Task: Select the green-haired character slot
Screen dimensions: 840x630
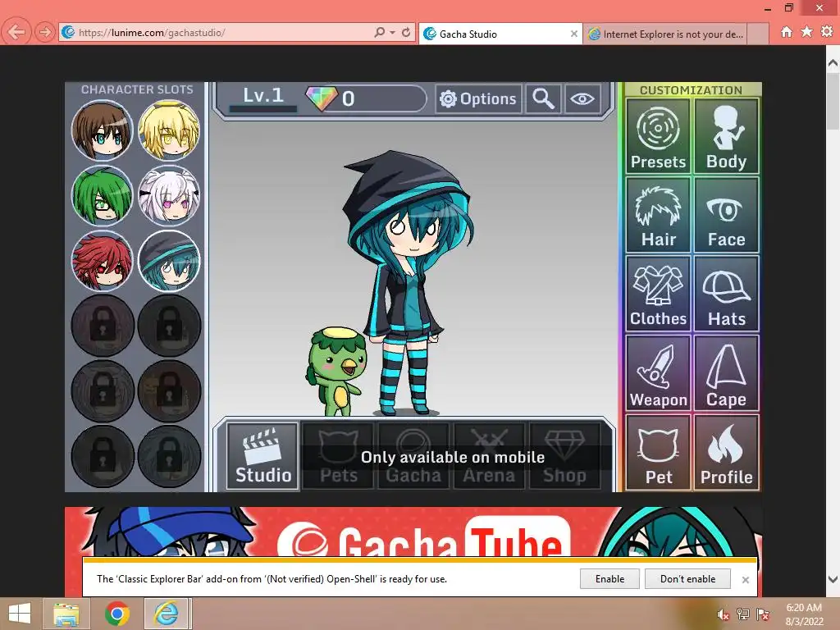Action: tap(102, 195)
